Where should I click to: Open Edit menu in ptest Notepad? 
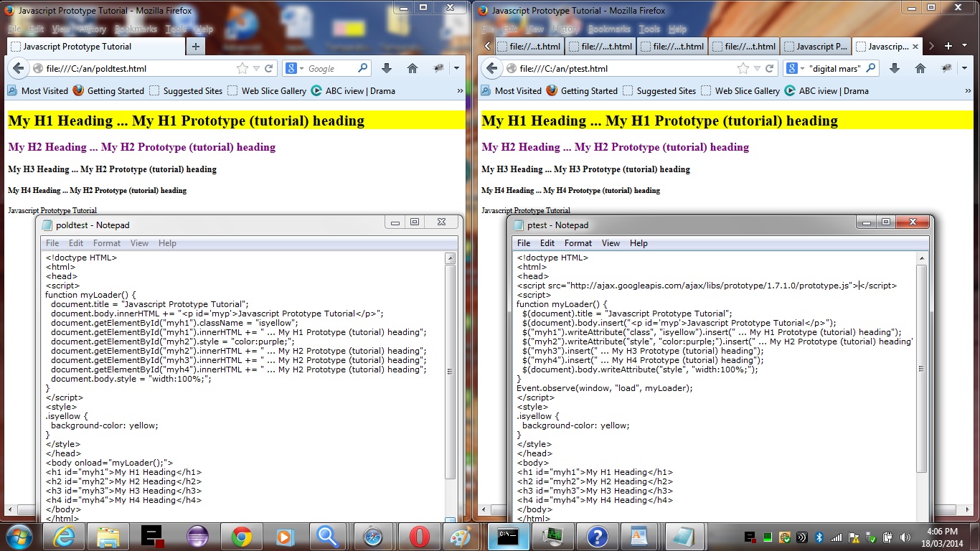pos(547,243)
